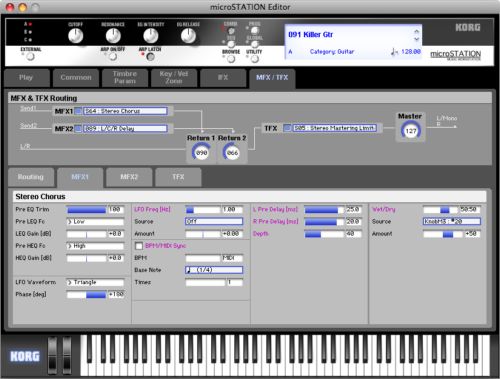500x379 pixels.
Task: Toggle MFX2 effect on/off switch
Action: pyautogui.click(x=78, y=129)
